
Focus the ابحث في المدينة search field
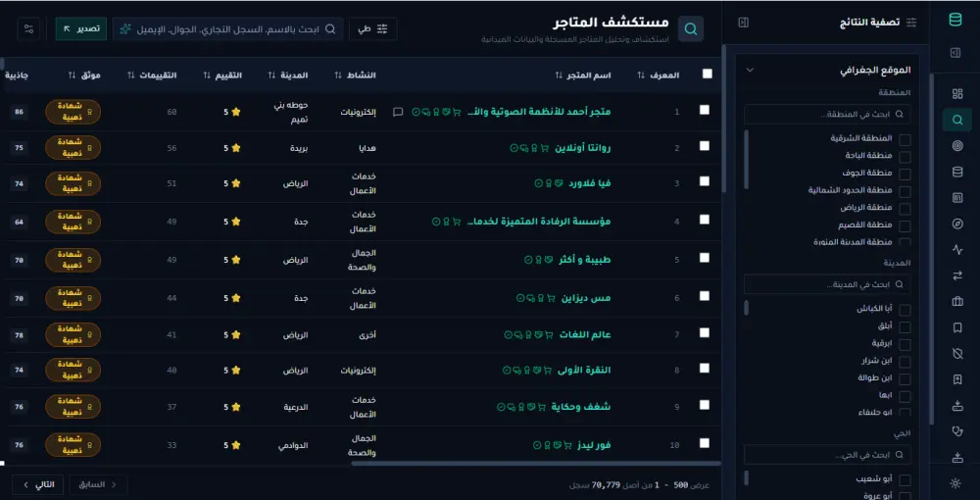point(827,284)
